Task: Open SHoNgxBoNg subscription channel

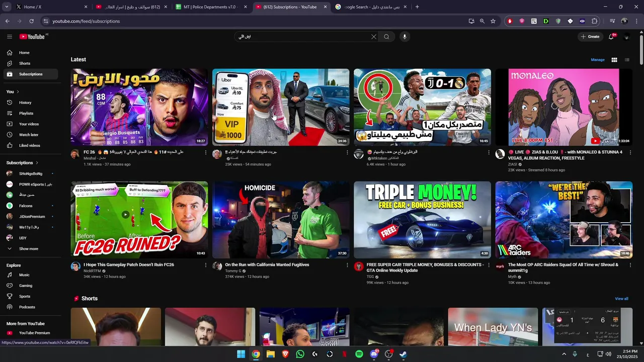Action: click(31, 173)
